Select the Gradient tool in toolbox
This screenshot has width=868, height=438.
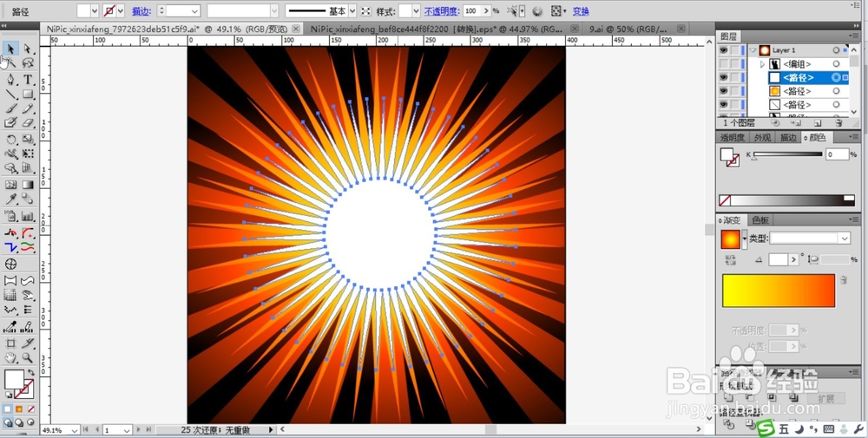[28, 185]
